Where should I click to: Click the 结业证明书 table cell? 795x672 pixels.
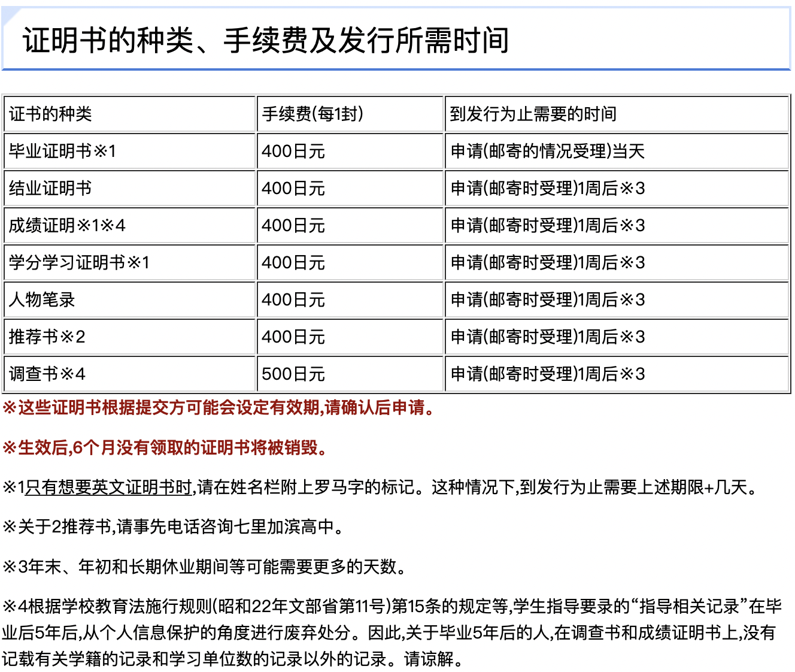pos(130,188)
